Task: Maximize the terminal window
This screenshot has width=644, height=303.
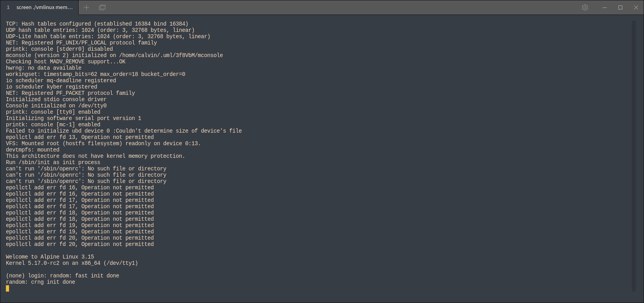Action: tap(620, 7)
